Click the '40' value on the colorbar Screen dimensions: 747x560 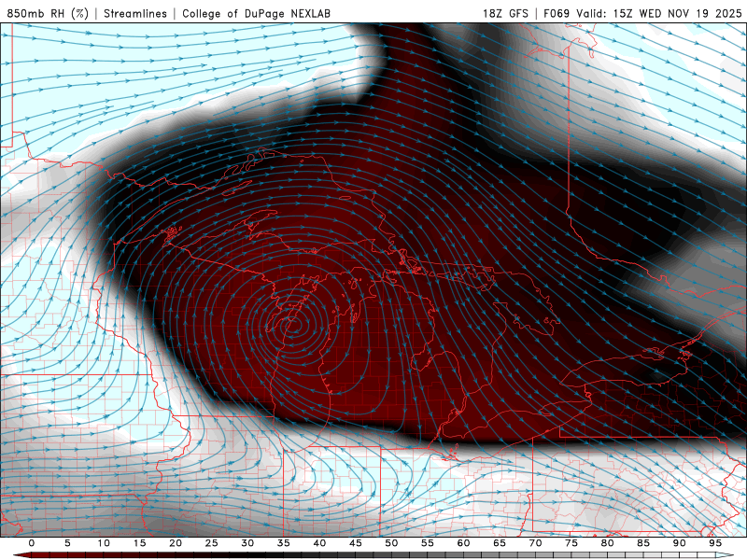(319, 543)
